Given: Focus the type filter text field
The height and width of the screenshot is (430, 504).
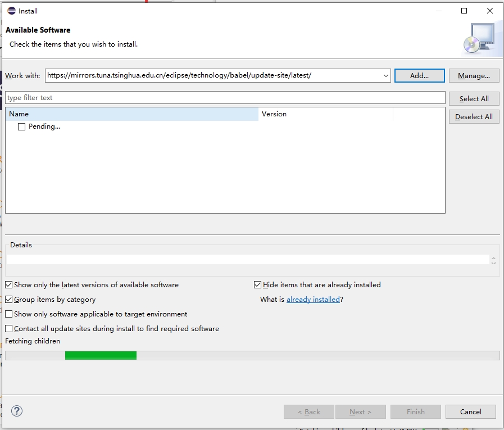Looking at the screenshot, I should [225, 98].
